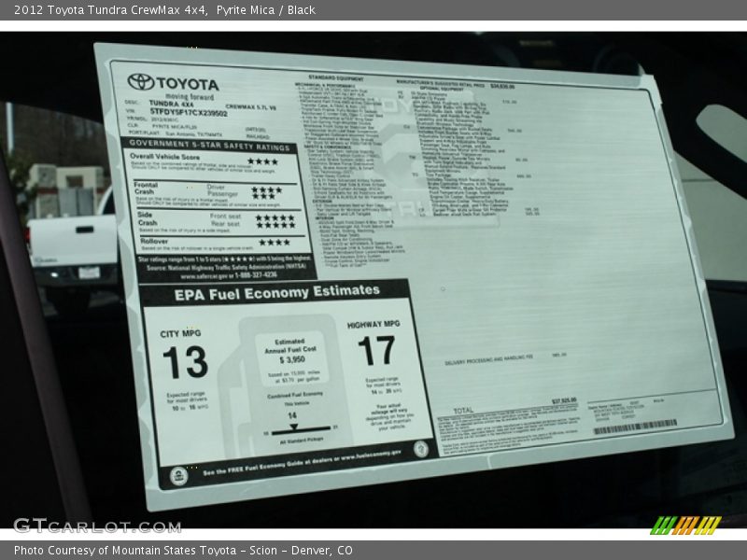This screenshot has height=560, width=747.
Task: Click the 'Rollover' label
Action: point(154,242)
